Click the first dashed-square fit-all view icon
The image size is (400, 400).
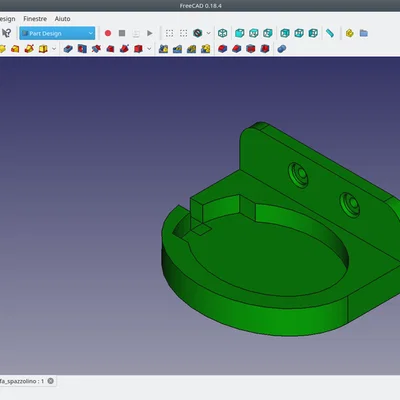click(x=169, y=33)
